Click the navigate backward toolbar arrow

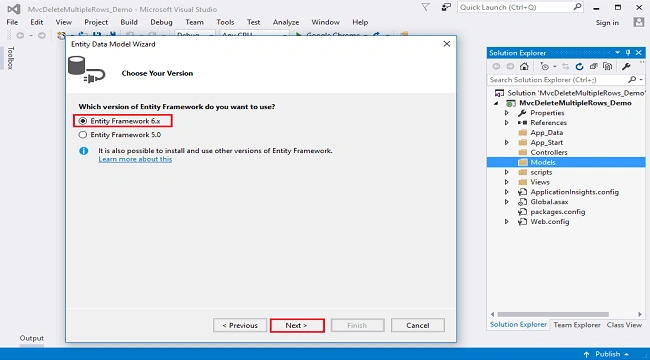click(x=19, y=36)
